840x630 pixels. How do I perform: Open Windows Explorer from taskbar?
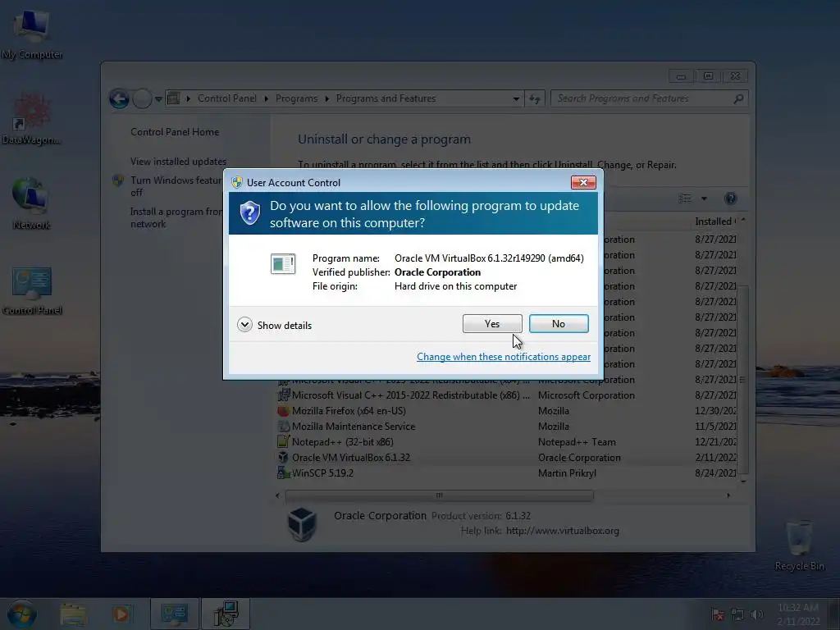pos(73,614)
